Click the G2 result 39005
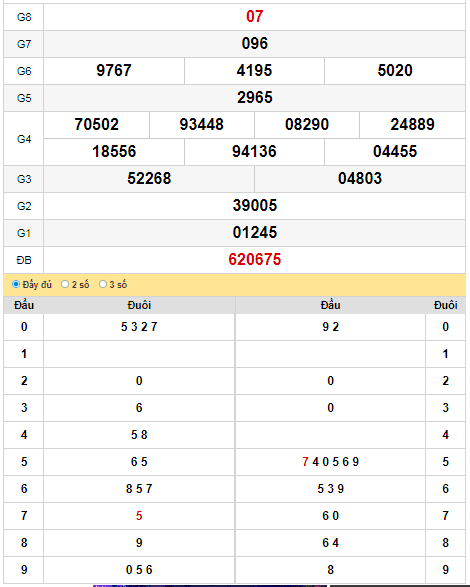 pos(255,205)
